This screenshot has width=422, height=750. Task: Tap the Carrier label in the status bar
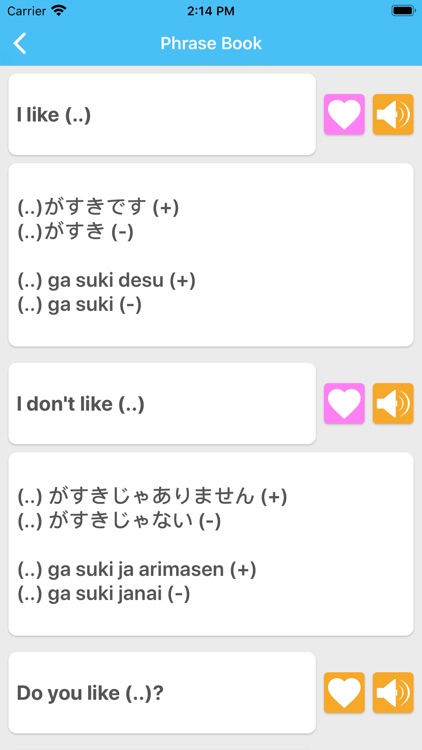point(26,11)
